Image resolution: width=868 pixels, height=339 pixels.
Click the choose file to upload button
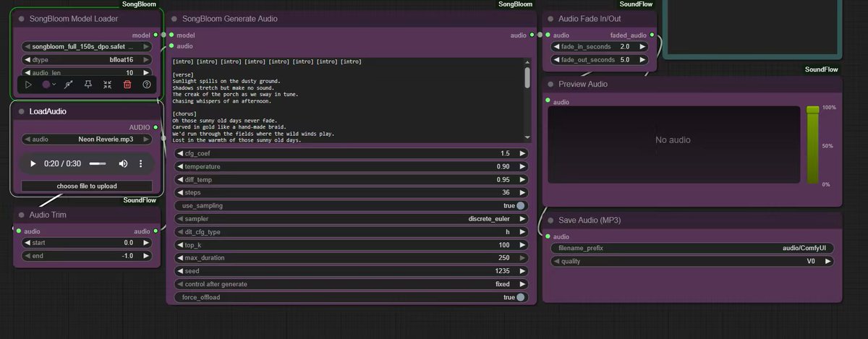(x=88, y=186)
